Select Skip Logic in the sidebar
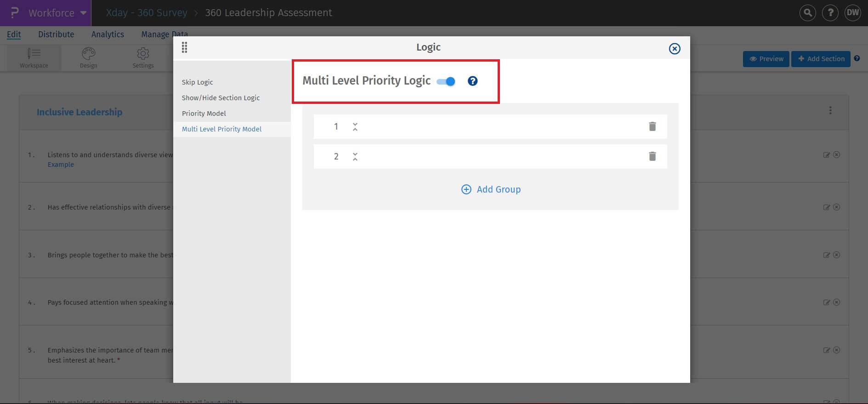 click(x=197, y=82)
